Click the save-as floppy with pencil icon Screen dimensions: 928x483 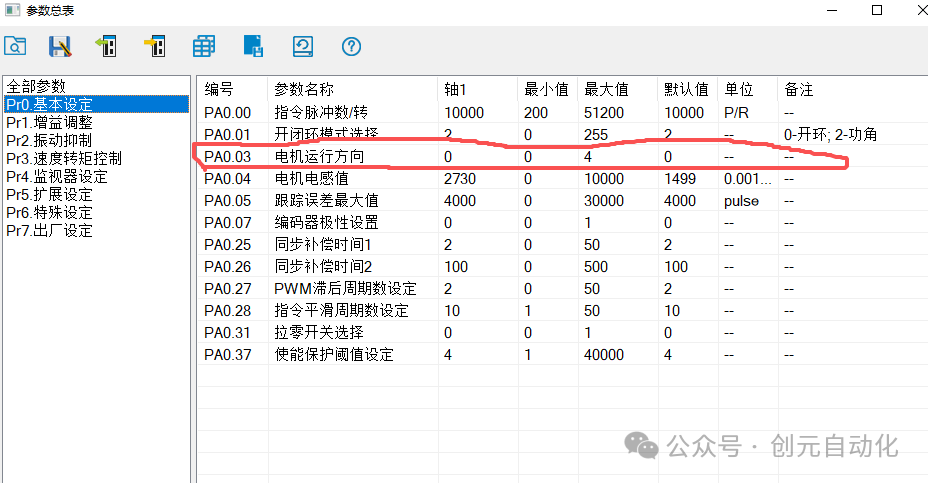click(x=60, y=46)
